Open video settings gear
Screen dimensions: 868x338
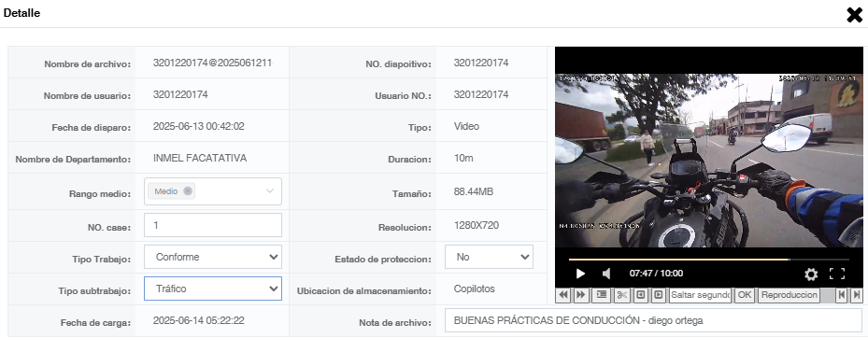tap(811, 274)
